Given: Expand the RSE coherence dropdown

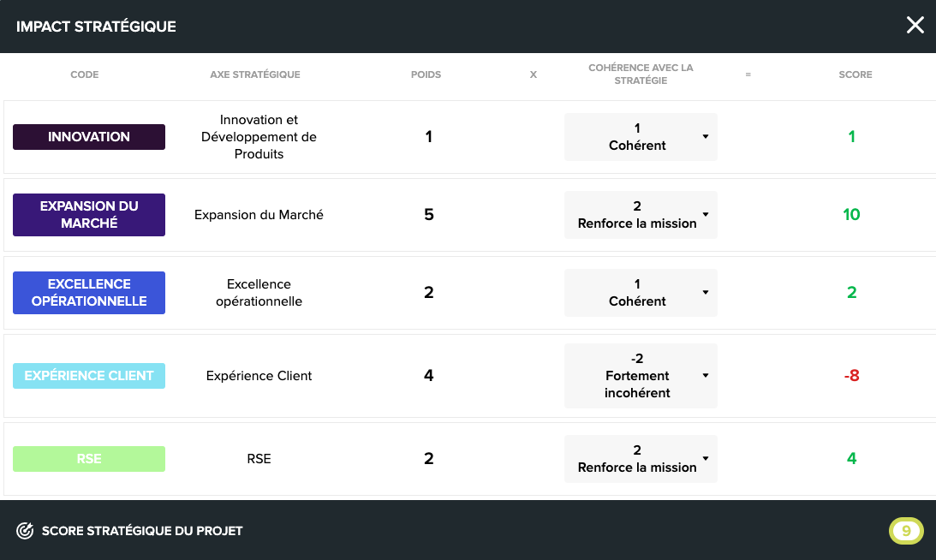Looking at the screenshot, I should tap(641, 459).
